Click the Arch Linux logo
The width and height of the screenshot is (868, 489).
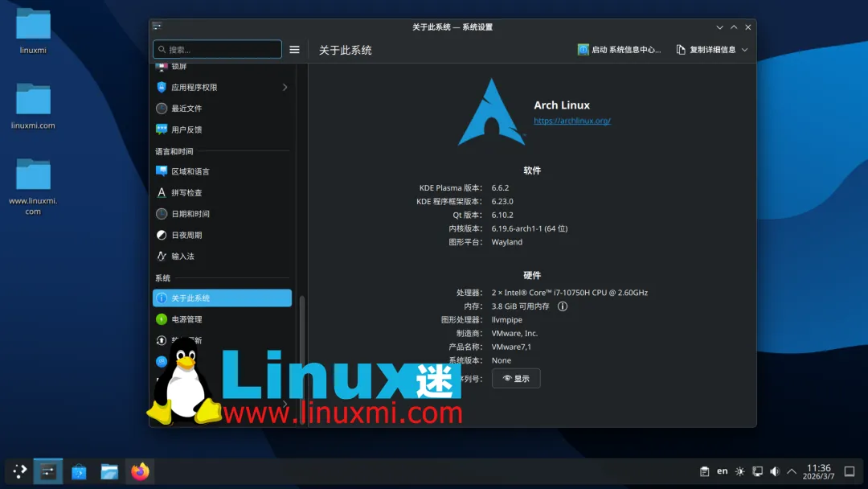(491, 112)
